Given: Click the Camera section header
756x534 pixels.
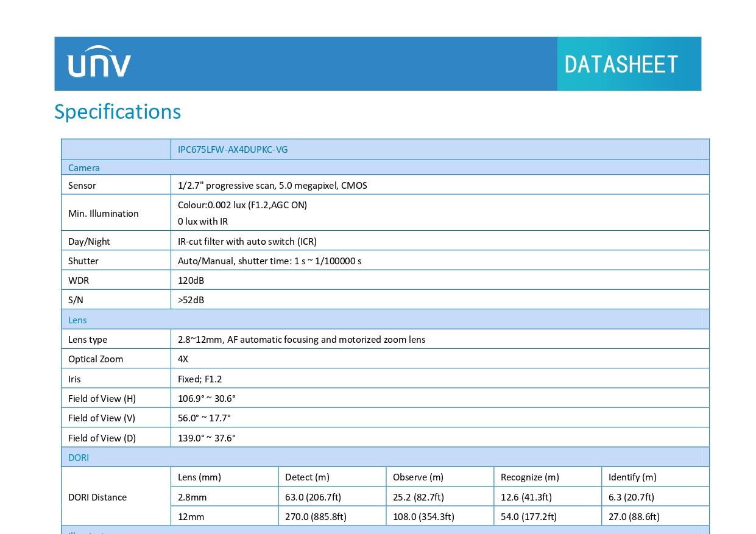Looking at the screenshot, I should [x=84, y=167].
